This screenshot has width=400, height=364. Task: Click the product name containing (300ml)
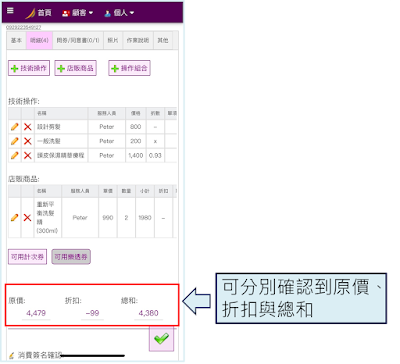[47, 217]
